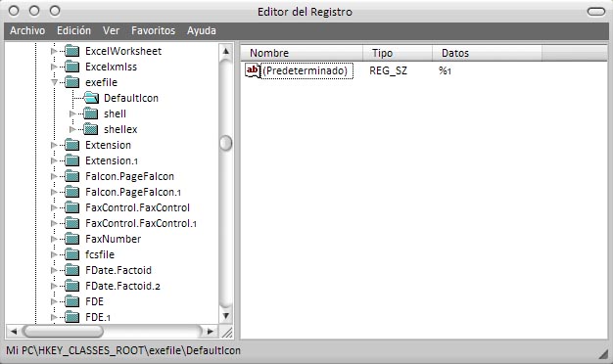
Task: Click the REG_SZ type cell
Action: coord(388,70)
